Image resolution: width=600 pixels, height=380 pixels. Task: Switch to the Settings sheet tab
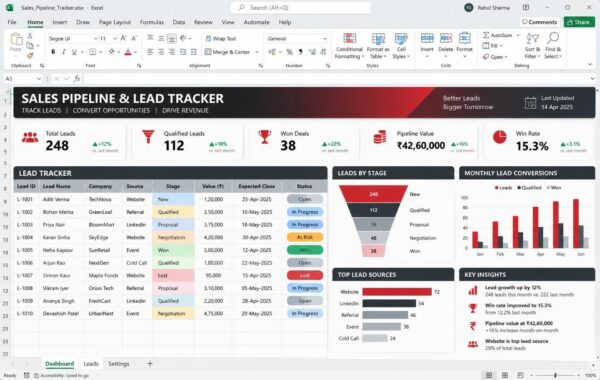119,364
